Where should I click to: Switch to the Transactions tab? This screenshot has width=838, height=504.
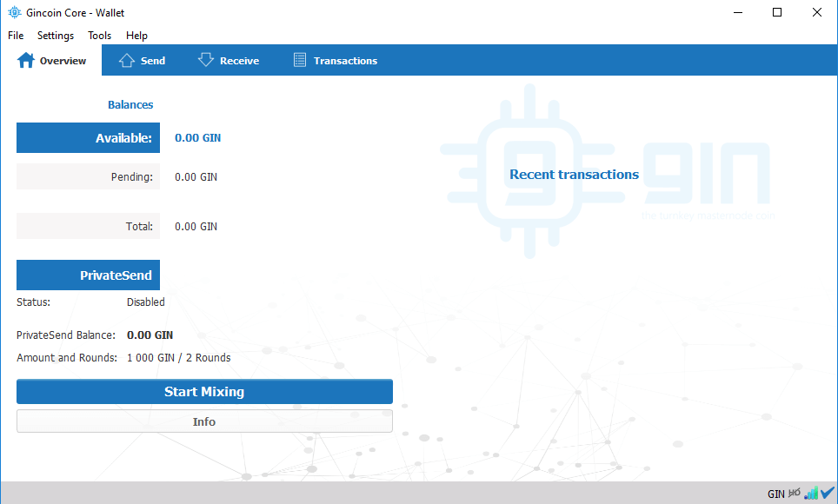click(335, 60)
